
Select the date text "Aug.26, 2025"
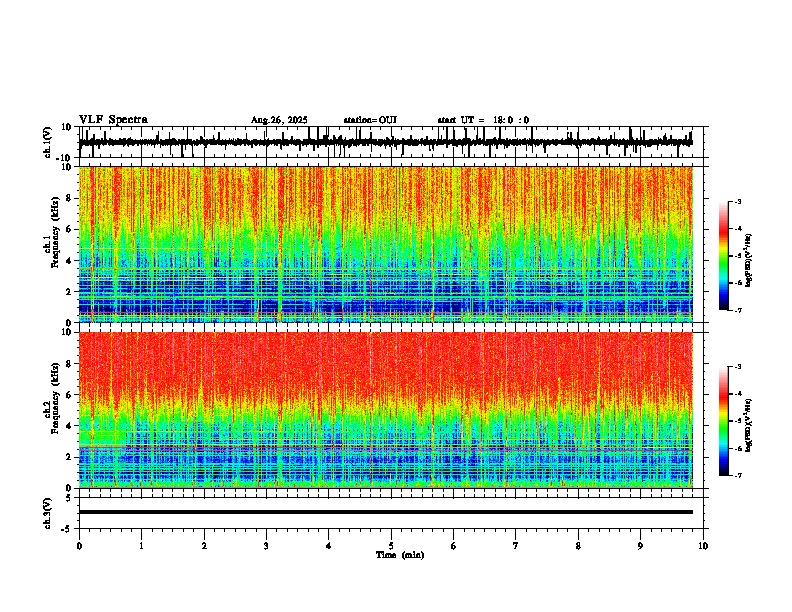tap(279, 120)
